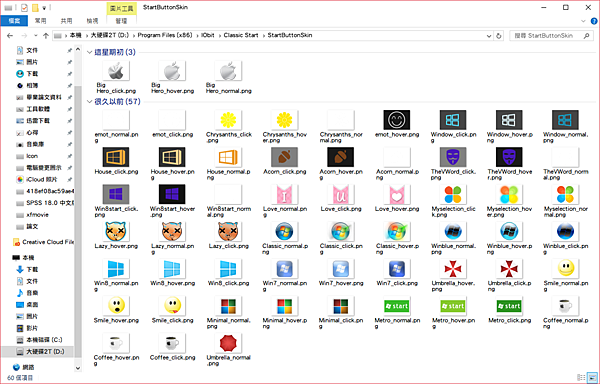Click the properties icon in title bar
Viewport: 600px width, 384px height.
[x=24, y=8]
